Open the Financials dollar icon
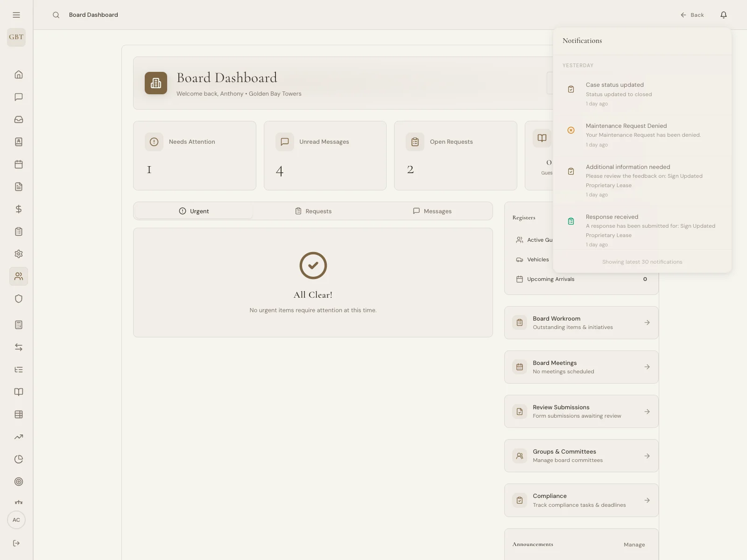The width and height of the screenshot is (747, 560). [x=18, y=209]
